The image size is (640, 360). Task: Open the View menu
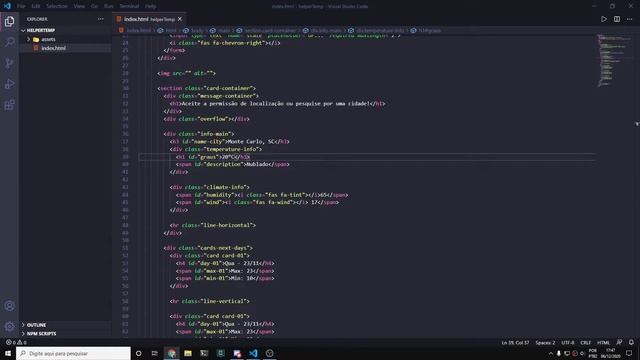(79, 6)
